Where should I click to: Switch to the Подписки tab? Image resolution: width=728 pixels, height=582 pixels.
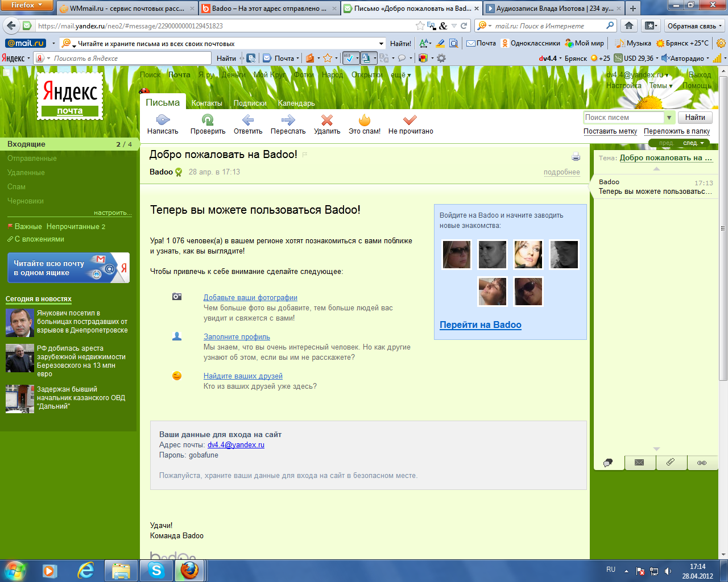click(x=250, y=103)
